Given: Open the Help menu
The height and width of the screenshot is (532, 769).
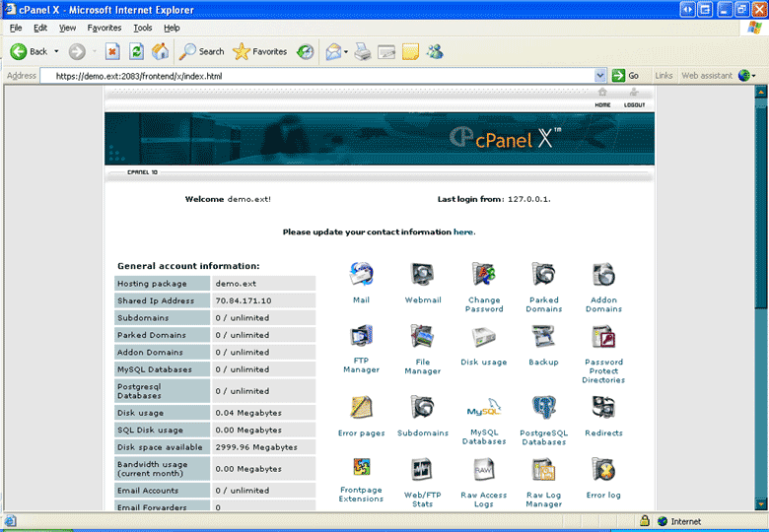Looking at the screenshot, I should click(172, 28).
